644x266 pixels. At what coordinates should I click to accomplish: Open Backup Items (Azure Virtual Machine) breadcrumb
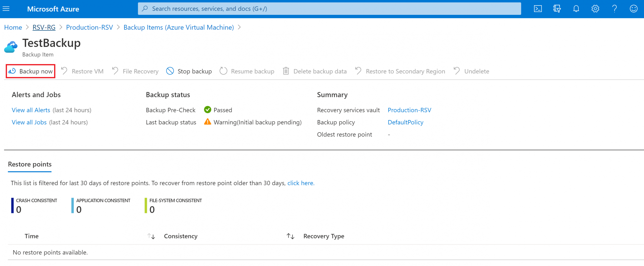(x=179, y=27)
